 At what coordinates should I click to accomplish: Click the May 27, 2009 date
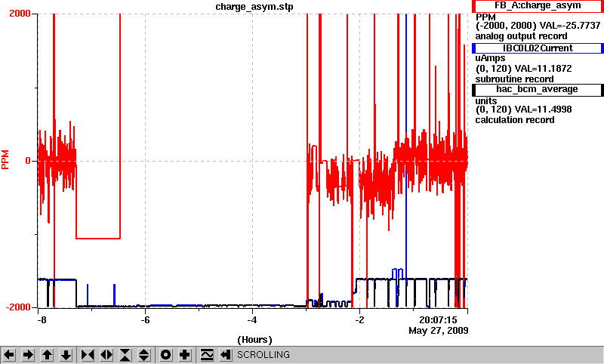click(439, 331)
